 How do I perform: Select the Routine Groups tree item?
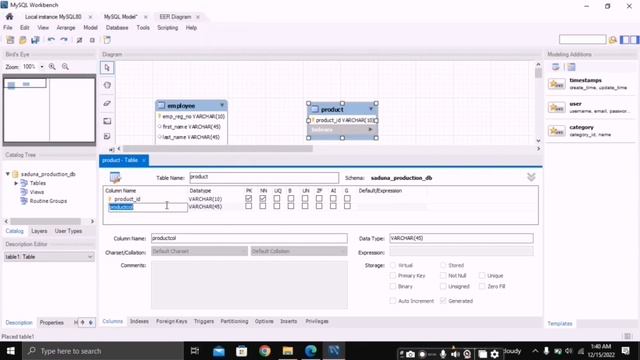pyautogui.click(x=48, y=201)
